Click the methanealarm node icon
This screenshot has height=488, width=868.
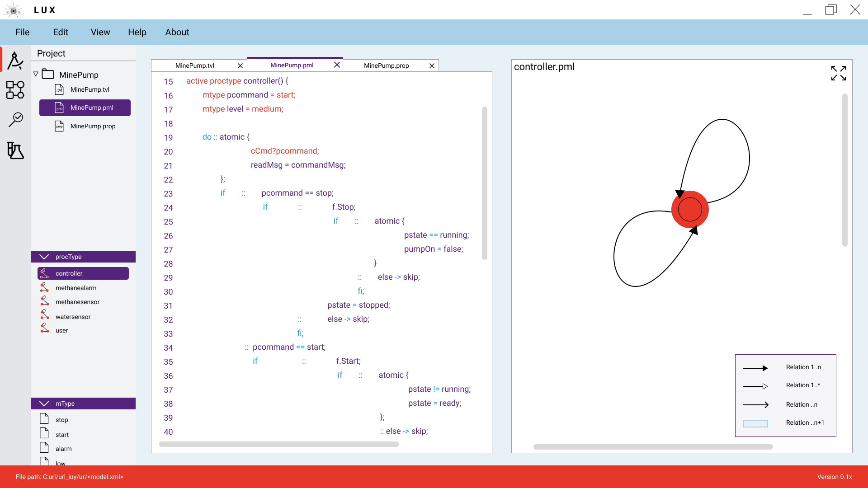pyautogui.click(x=44, y=287)
